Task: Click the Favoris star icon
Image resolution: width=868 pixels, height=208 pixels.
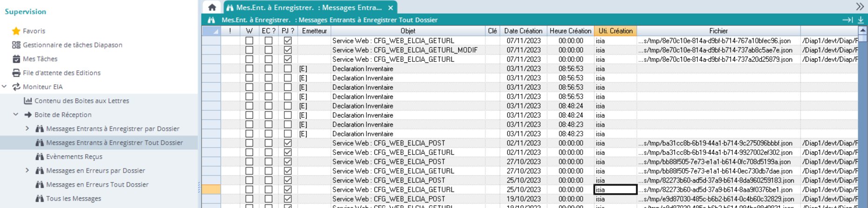Action: (16, 31)
